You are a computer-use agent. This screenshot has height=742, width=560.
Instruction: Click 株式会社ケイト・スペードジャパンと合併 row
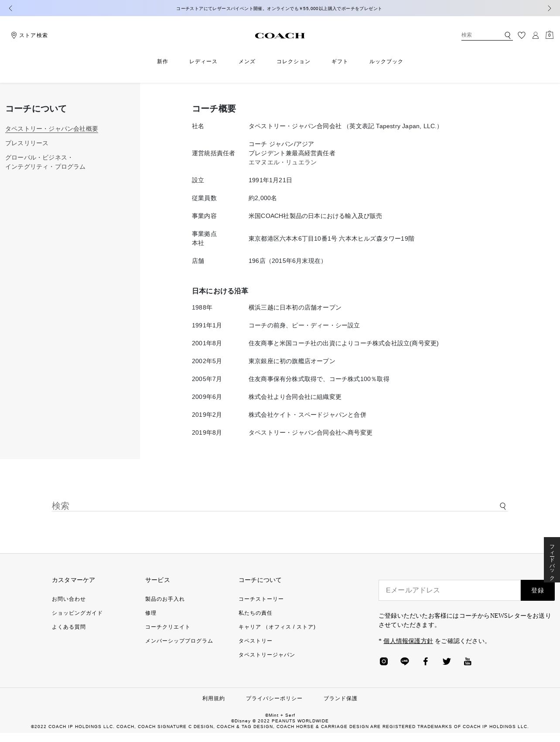307,415
